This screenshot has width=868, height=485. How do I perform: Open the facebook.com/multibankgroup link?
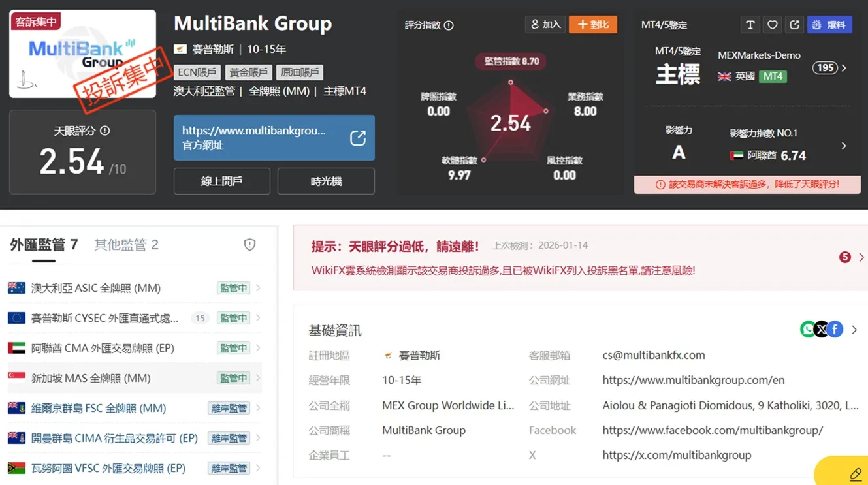click(713, 430)
